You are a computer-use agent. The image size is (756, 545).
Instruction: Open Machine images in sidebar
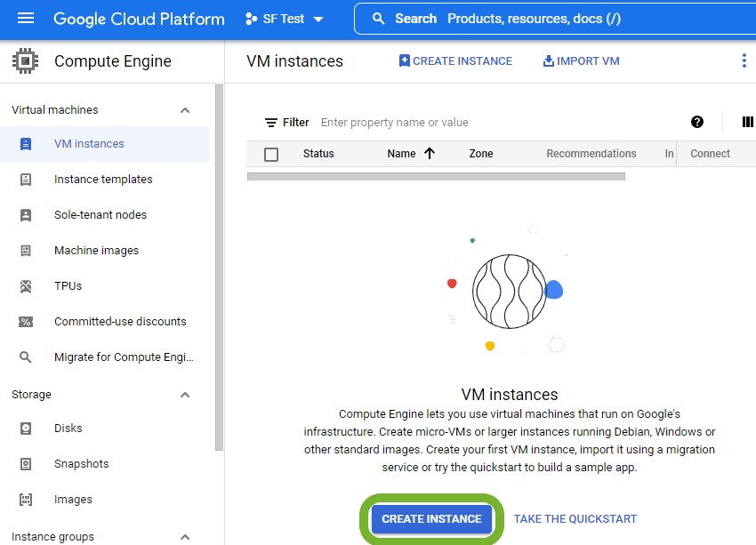[x=96, y=251]
